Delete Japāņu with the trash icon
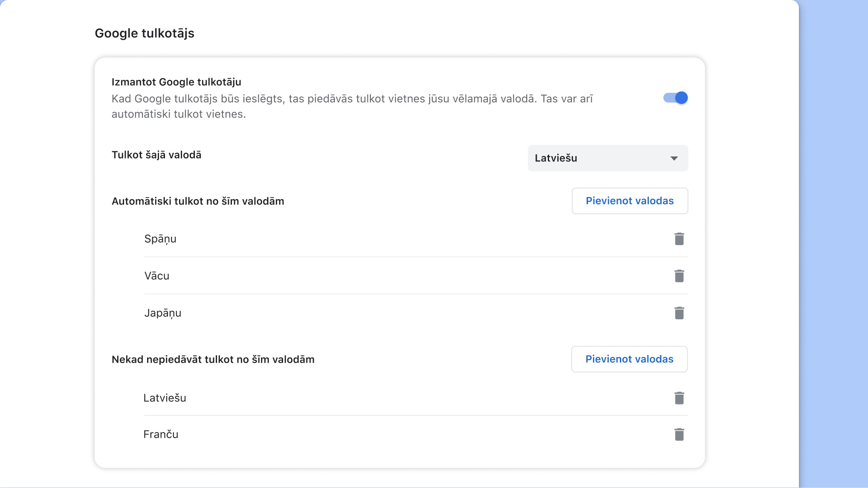 (x=679, y=312)
